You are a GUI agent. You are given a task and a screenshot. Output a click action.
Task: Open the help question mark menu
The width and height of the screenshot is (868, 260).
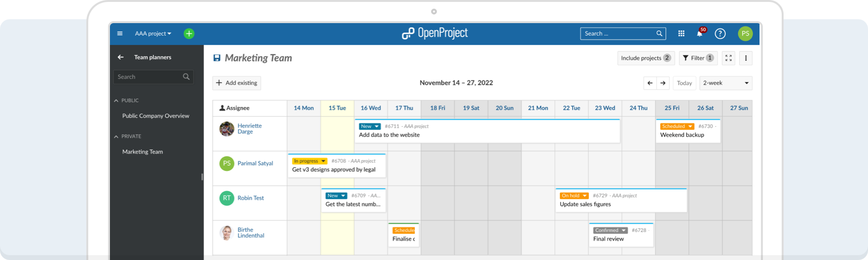pyautogui.click(x=720, y=34)
